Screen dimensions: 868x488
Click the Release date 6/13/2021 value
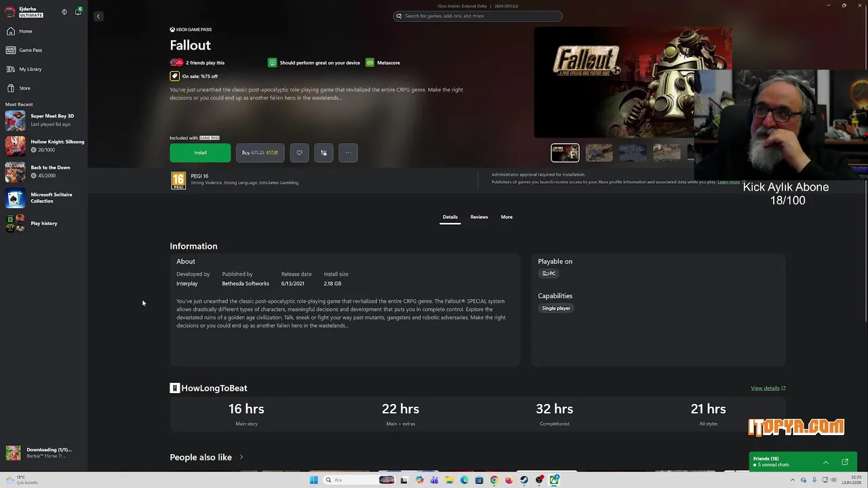pos(293,283)
